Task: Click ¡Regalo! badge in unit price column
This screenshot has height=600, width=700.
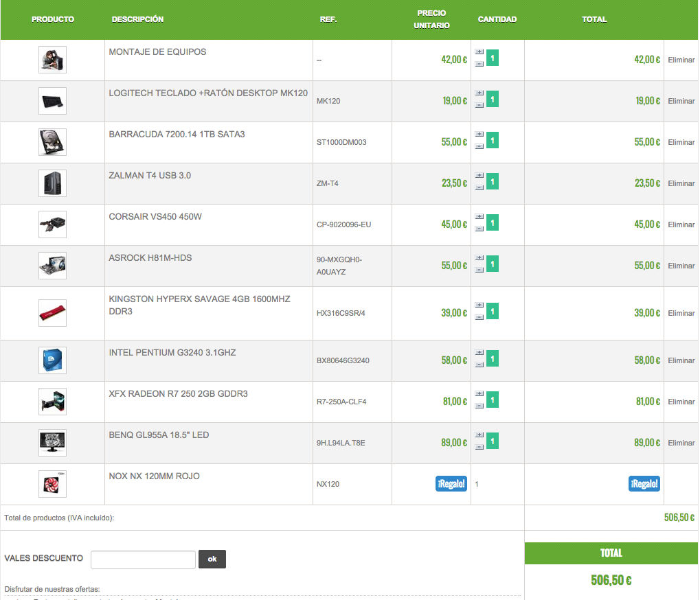Action: tap(451, 484)
